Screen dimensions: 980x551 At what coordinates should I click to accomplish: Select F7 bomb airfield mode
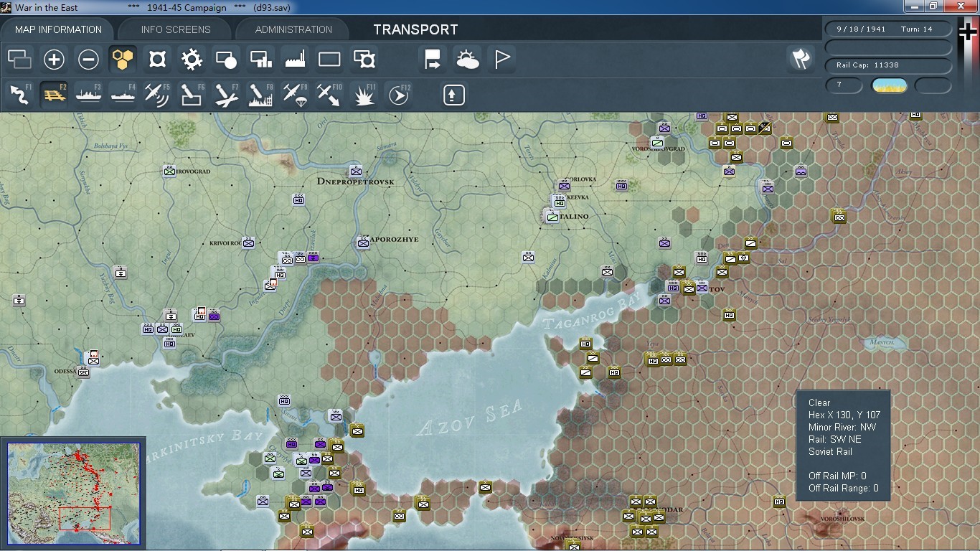tap(226, 95)
